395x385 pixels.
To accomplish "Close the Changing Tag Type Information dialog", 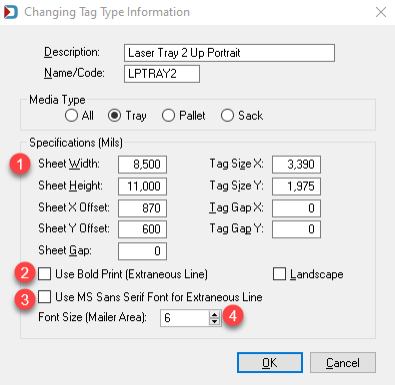I will (x=381, y=12).
